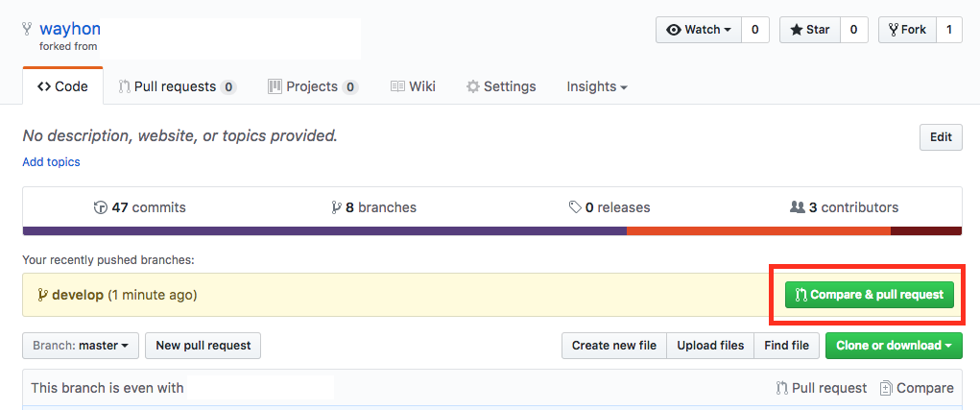Open the Branch: master dropdown

tap(81, 346)
